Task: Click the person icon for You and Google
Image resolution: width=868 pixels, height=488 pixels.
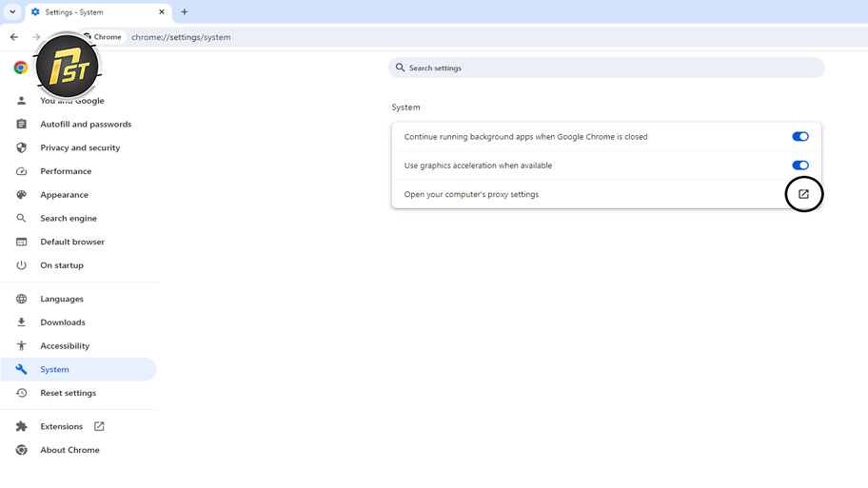Action: pyautogui.click(x=21, y=101)
